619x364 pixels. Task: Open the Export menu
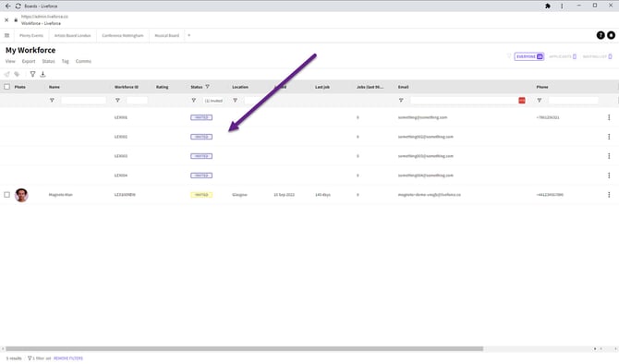[x=29, y=61]
